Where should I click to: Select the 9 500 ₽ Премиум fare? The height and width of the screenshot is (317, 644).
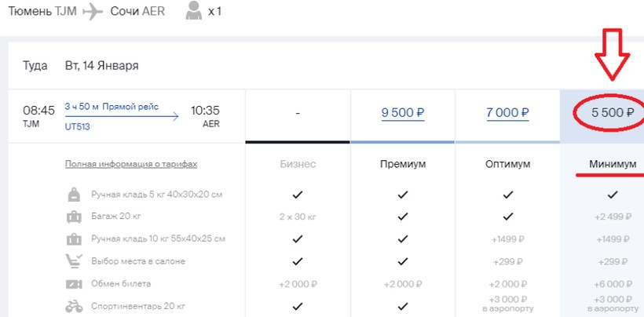(x=403, y=112)
